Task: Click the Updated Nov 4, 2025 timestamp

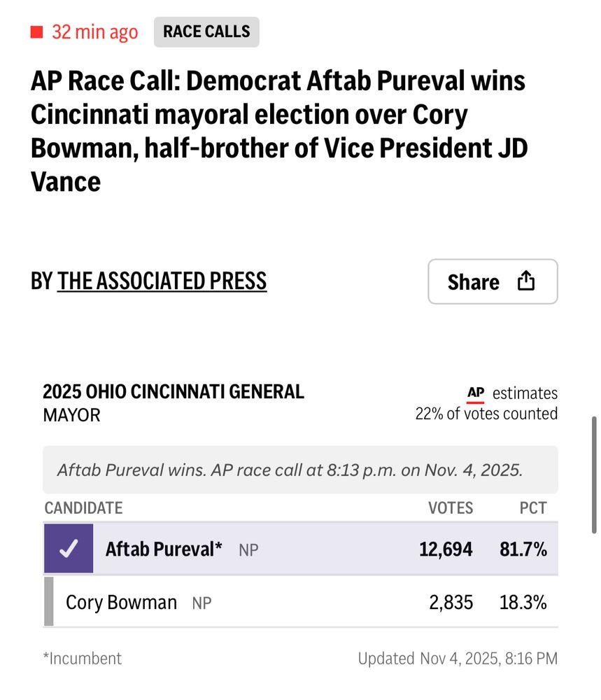Action: 458,658
